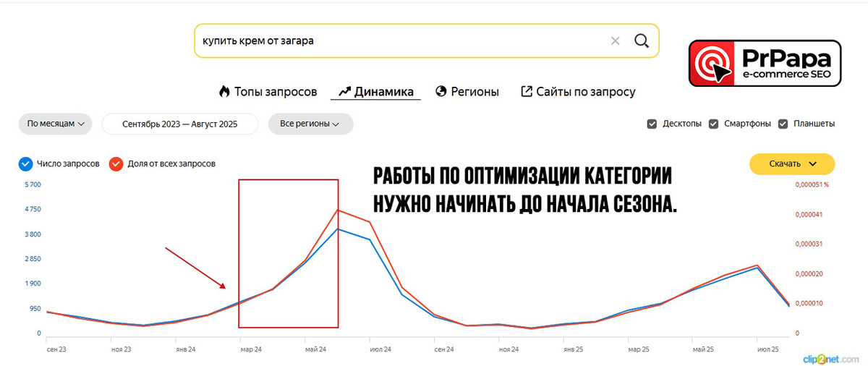The image size is (868, 366).
Task: Click the y-axis value 4 750
Action: (x=31, y=210)
